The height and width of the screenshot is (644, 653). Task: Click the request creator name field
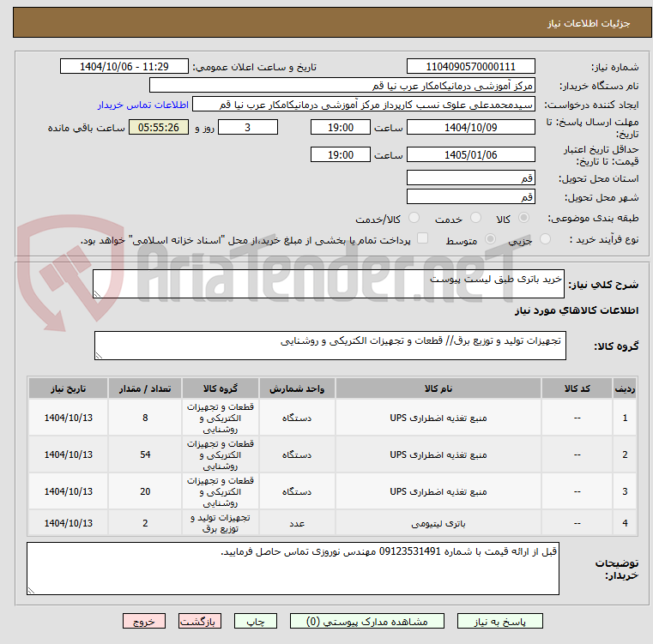pos(363,105)
